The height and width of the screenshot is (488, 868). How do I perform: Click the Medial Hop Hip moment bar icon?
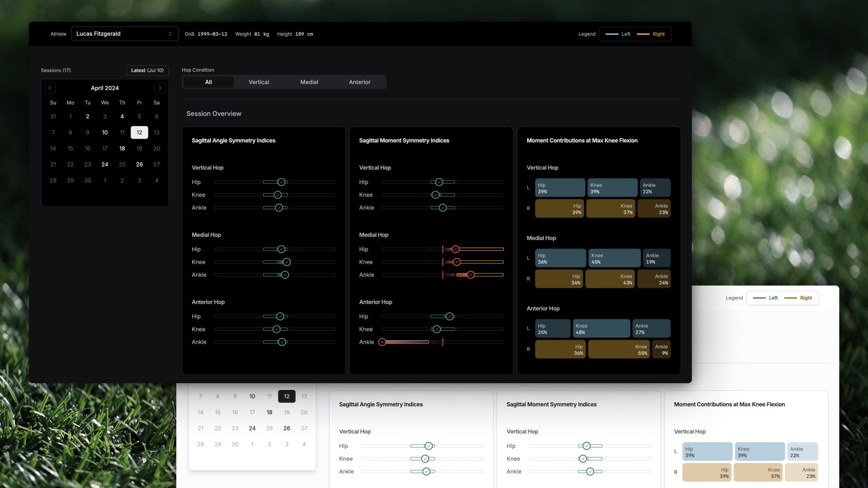(455, 249)
